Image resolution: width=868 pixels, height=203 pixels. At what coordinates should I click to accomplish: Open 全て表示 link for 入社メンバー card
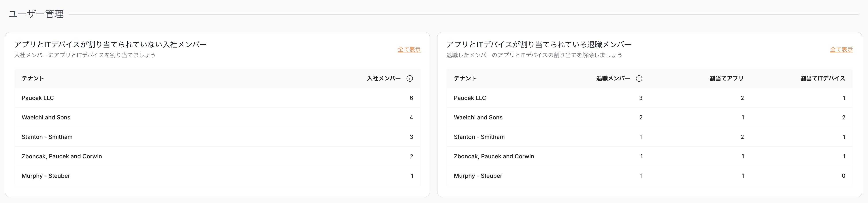coord(409,50)
